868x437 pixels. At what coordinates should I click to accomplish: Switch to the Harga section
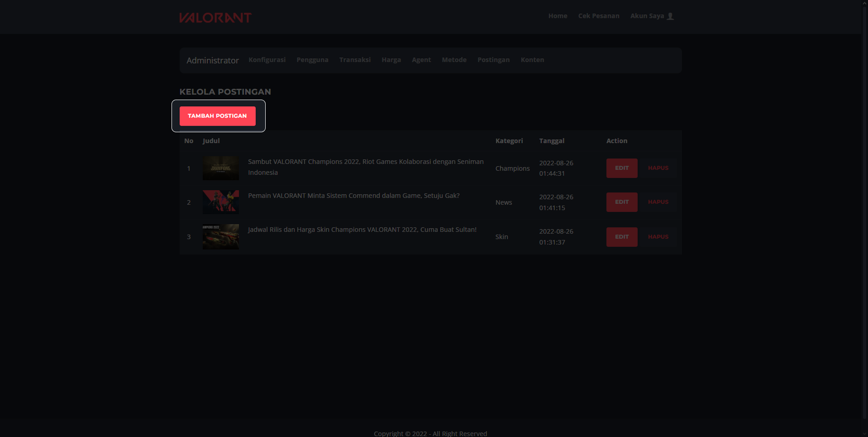pyautogui.click(x=391, y=60)
